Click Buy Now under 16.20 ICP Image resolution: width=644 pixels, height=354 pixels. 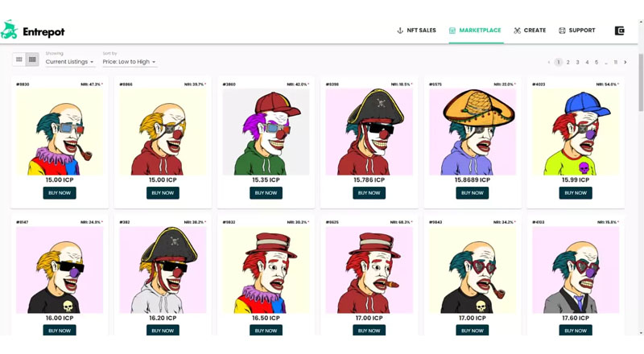[x=163, y=330]
